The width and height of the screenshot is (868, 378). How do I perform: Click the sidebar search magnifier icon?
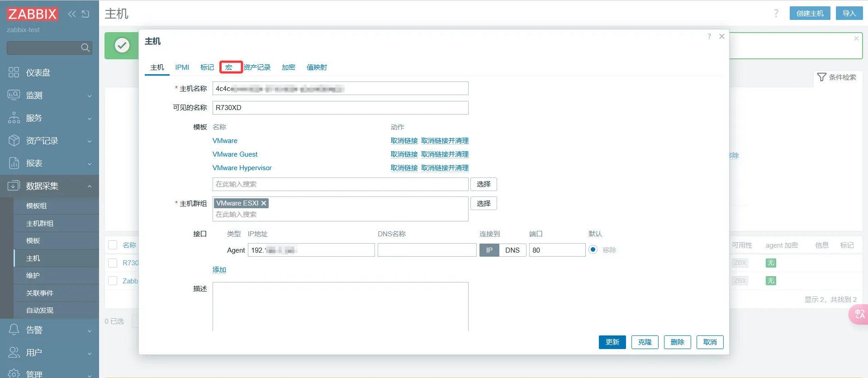pos(85,48)
